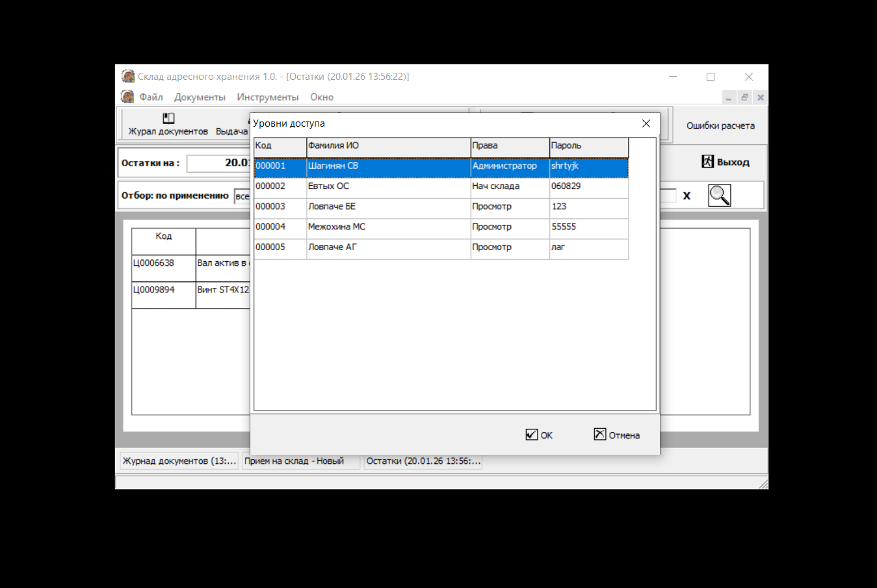
Task: Click the Администратор rights cell
Action: click(510, 167)
